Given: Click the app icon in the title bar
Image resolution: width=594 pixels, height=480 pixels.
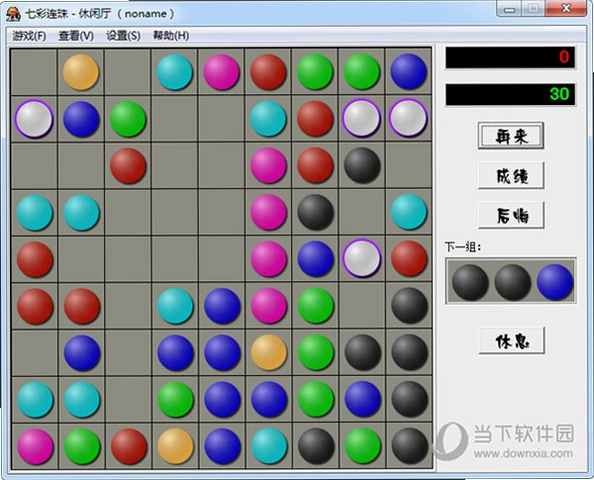Looking at the screenshot, I should (x=13, y=14).
